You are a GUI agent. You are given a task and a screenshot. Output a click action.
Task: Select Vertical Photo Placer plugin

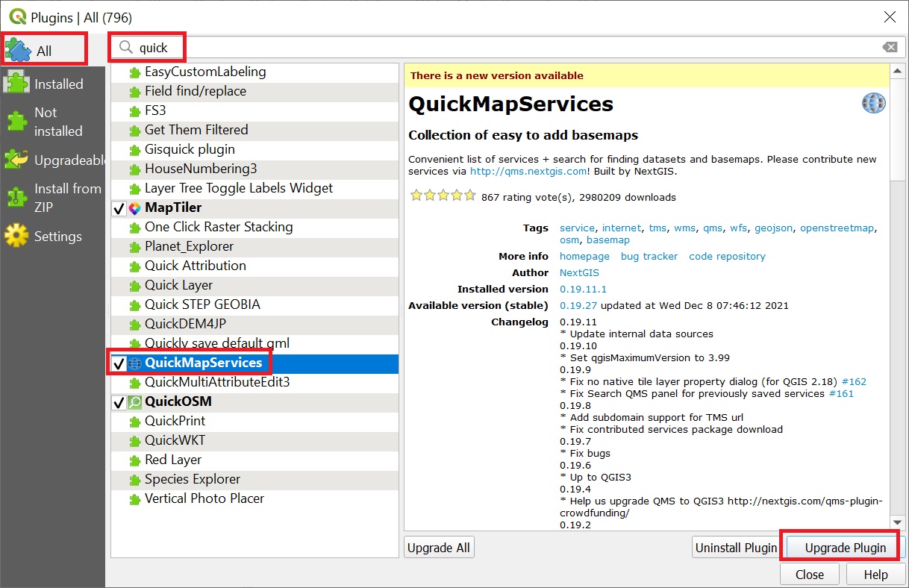[x=254, y=498]
